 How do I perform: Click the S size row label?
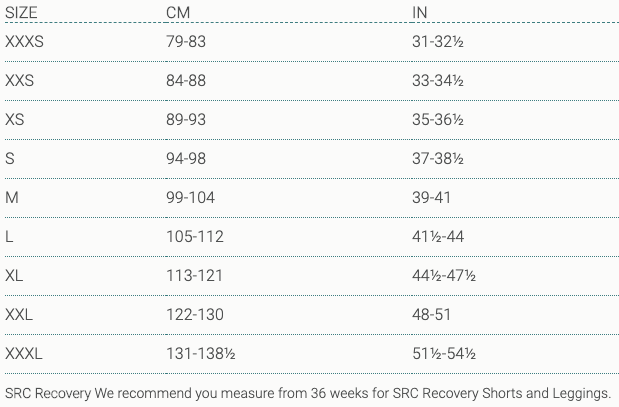pos(10,159)
